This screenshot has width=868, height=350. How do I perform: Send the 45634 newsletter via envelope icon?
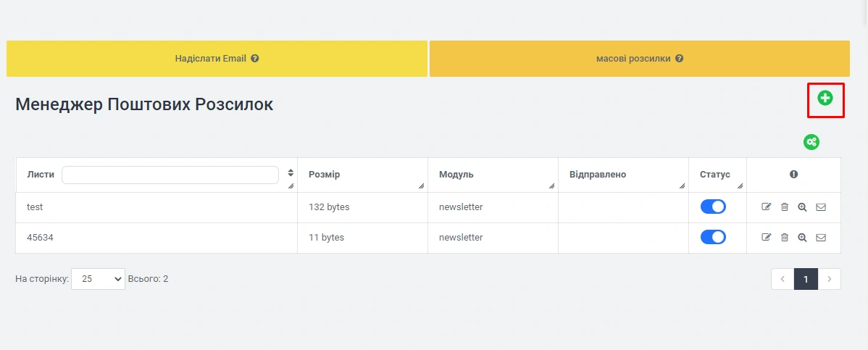point(821,238)
